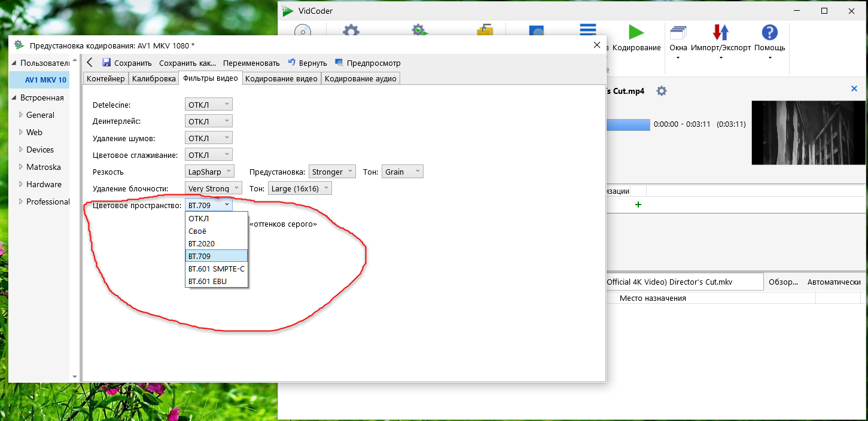Open the Grain tone dropdown
This screenshot has width=868, height=421.
[403, 172]
